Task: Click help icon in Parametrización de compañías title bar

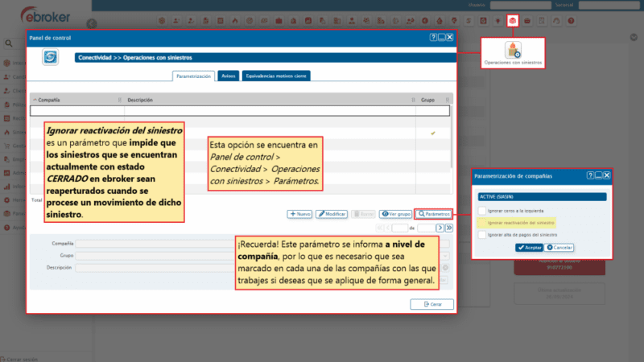Action: (x=590, y=175)
